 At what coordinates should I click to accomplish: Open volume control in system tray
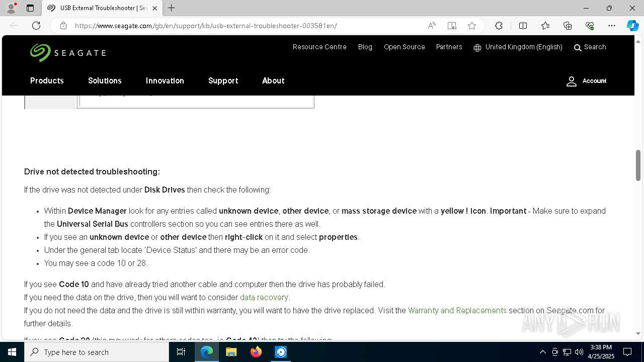579,352
